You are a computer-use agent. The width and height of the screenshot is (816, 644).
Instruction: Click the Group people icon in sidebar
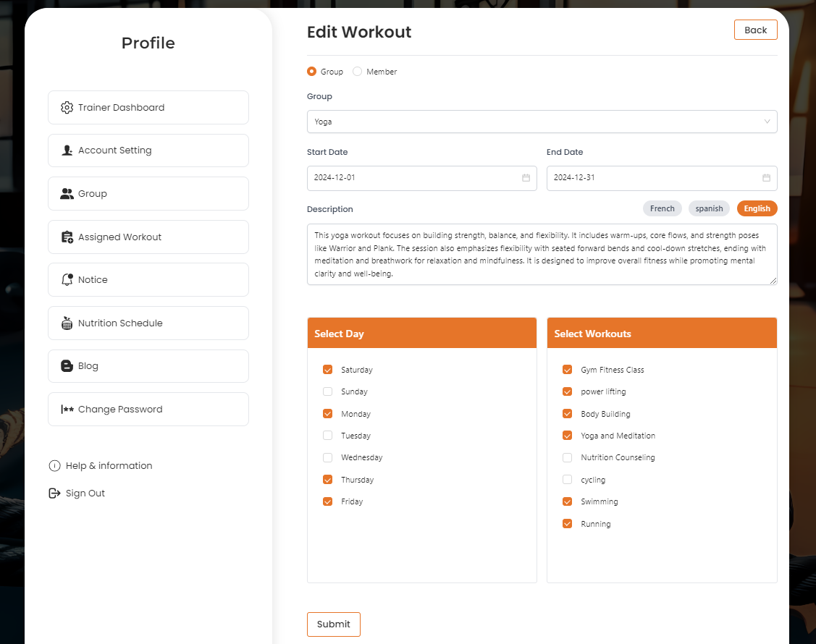point(67,194)
